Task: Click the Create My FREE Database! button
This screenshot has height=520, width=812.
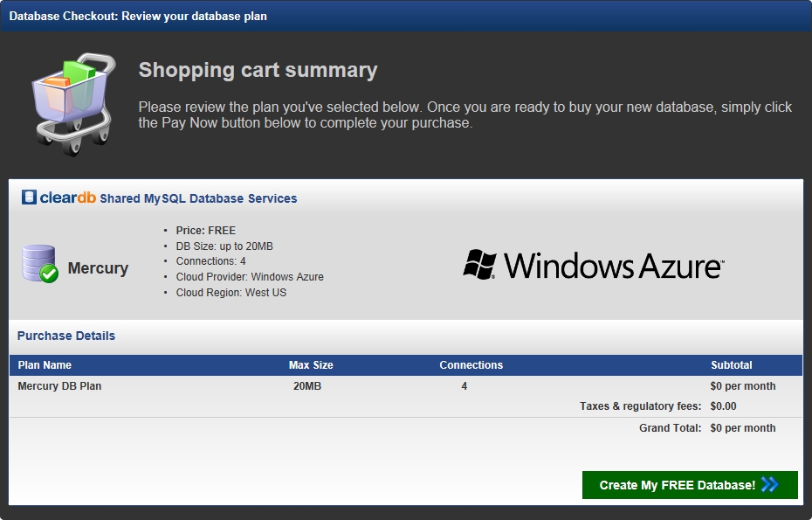Action: click(x=690, y=485)
